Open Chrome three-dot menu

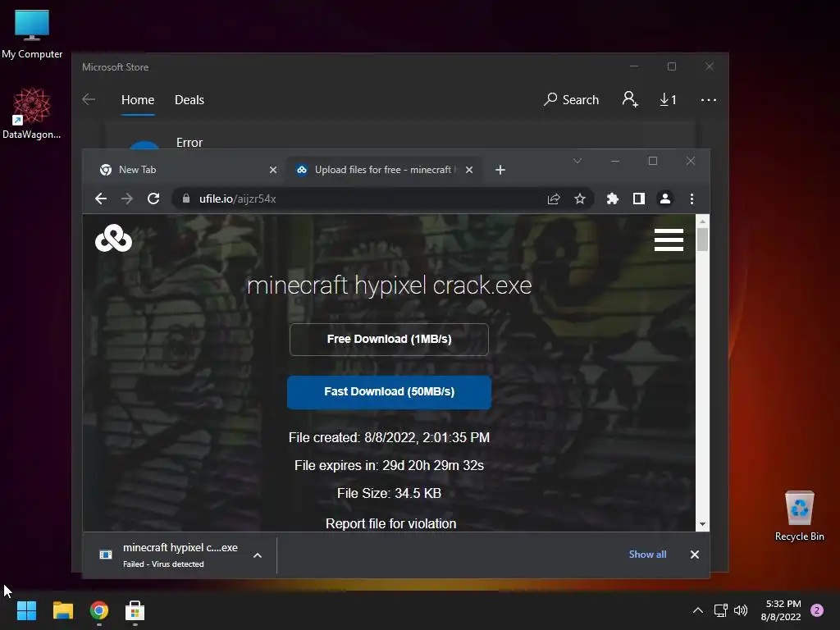click(x=692, y=199)
